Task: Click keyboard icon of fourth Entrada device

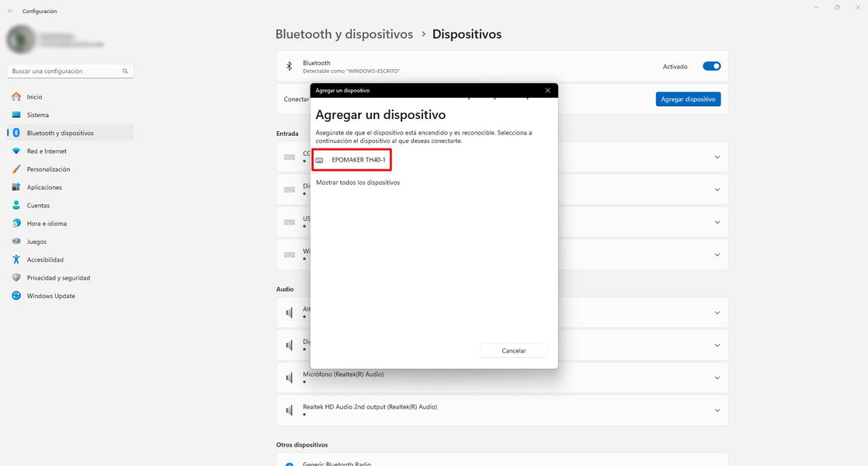Action: (x=289, y=256)
